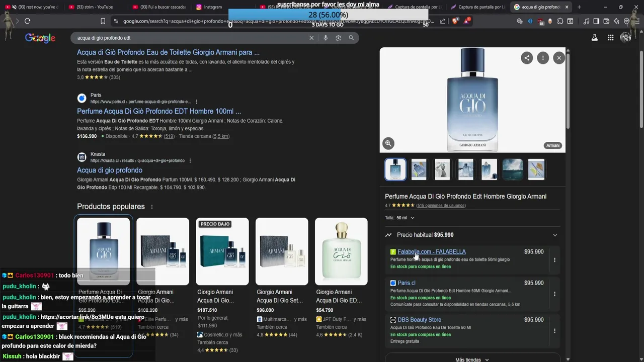Image resolution: width=644 pixels, height=362 pixels.
Task: Switch to 'rest now, you've' YouTube tab
Action: pyautogui.click(x=31, y=7)
